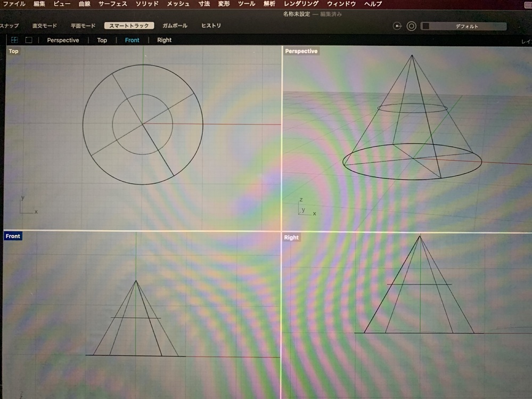Click the Front viewport title label
Screen dimensions: 532x399
[x=13, y=236]
